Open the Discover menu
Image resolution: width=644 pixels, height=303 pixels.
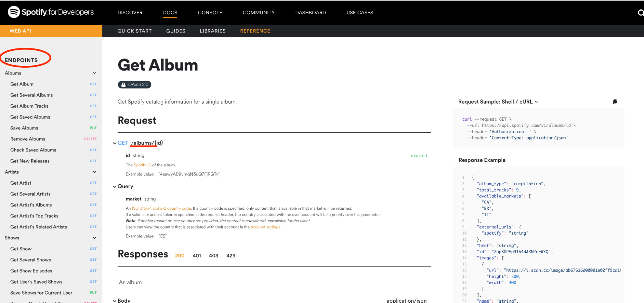point(130,13)
